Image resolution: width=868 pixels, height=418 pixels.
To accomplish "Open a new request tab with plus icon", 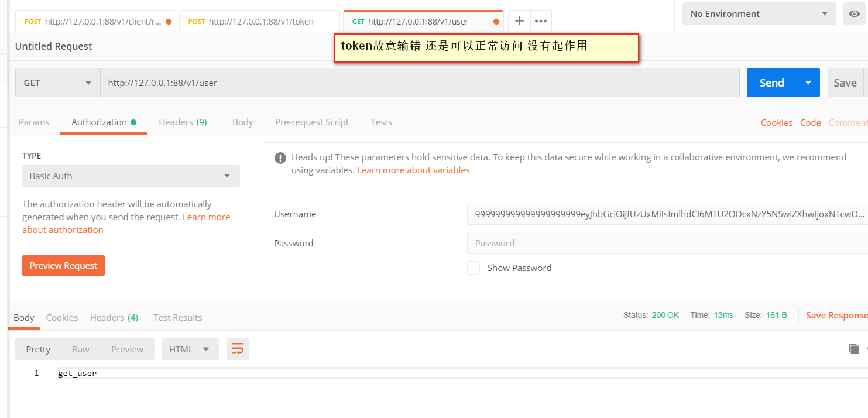I will coord(519,21).
